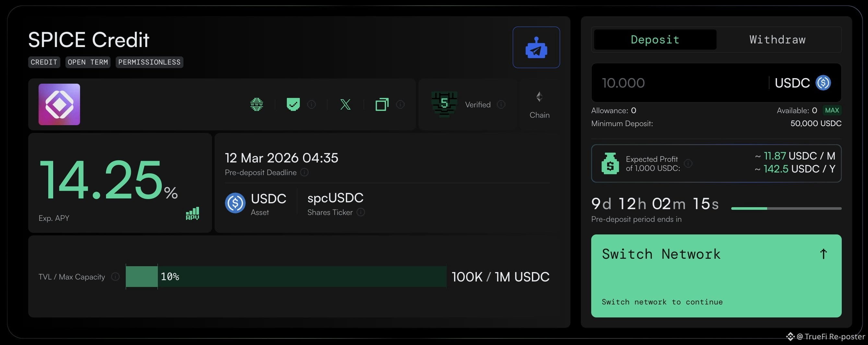Switch to the Withdraw tab
Image resolution: width=868 pixels, height=345 pixels.
[x=777, y=40]
